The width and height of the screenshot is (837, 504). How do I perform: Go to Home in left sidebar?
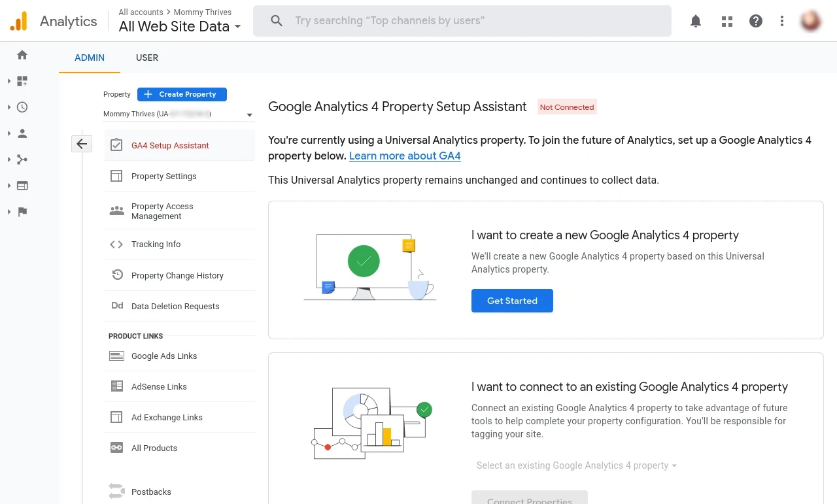(22, 55)
